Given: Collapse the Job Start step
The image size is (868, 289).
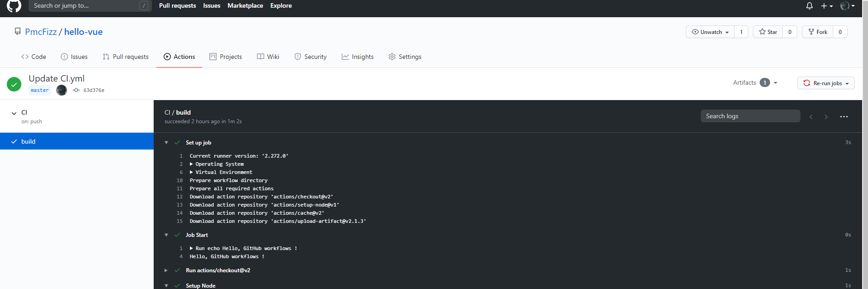Looking at the screenshot, I should coord(166,235).
